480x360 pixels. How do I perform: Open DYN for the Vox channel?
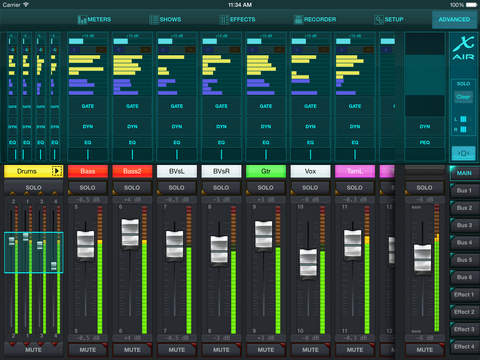[310, 126]
